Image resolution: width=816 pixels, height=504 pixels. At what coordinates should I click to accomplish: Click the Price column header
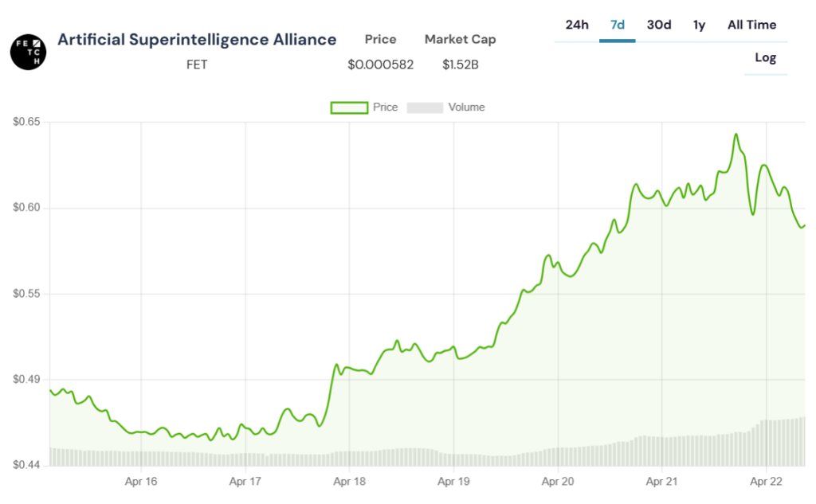380,39
